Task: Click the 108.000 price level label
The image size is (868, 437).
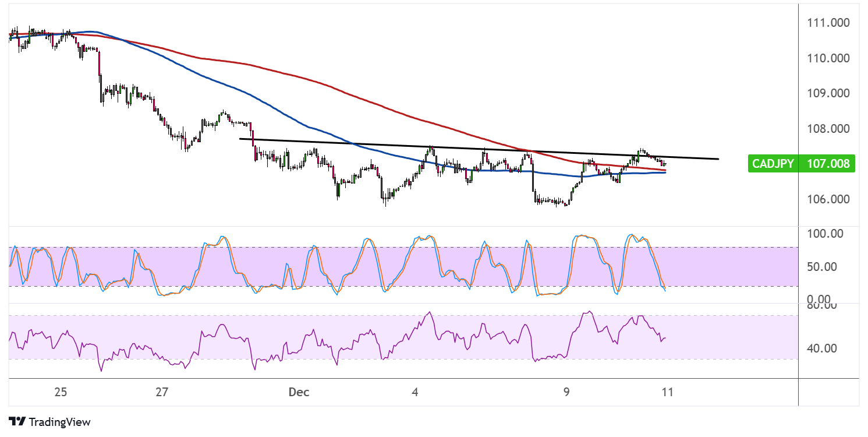Action: [830, 129]
